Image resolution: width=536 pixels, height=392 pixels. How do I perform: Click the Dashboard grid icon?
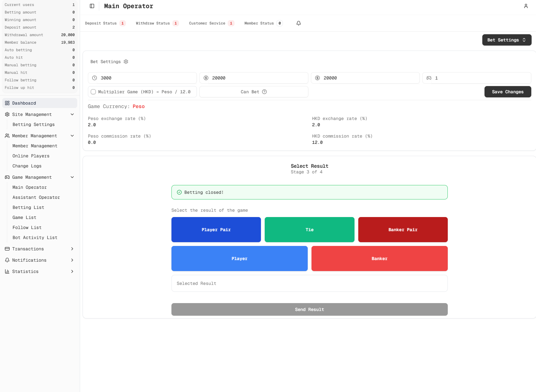pyautogui.click(x=7, y=103)
